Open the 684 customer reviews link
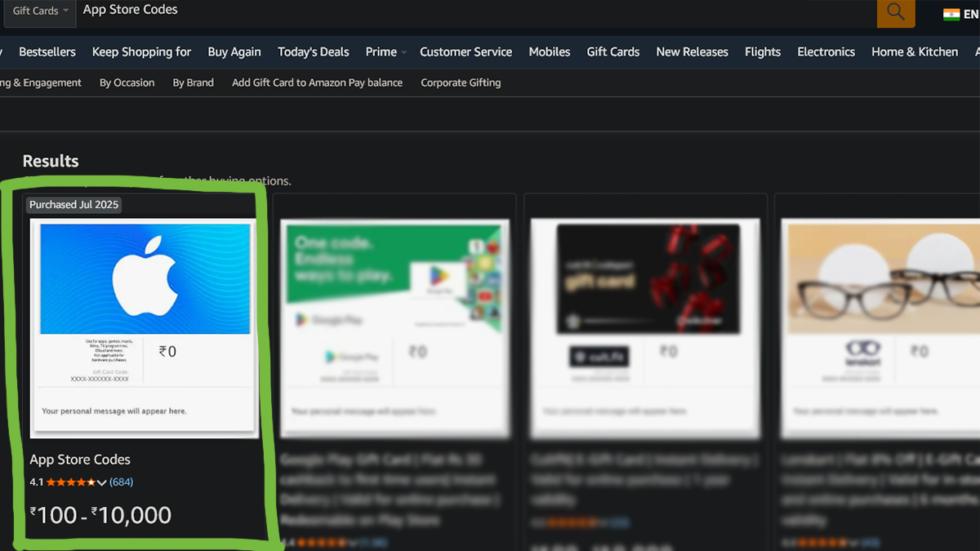Screen dimensions: 980x551 coord(121,482)
